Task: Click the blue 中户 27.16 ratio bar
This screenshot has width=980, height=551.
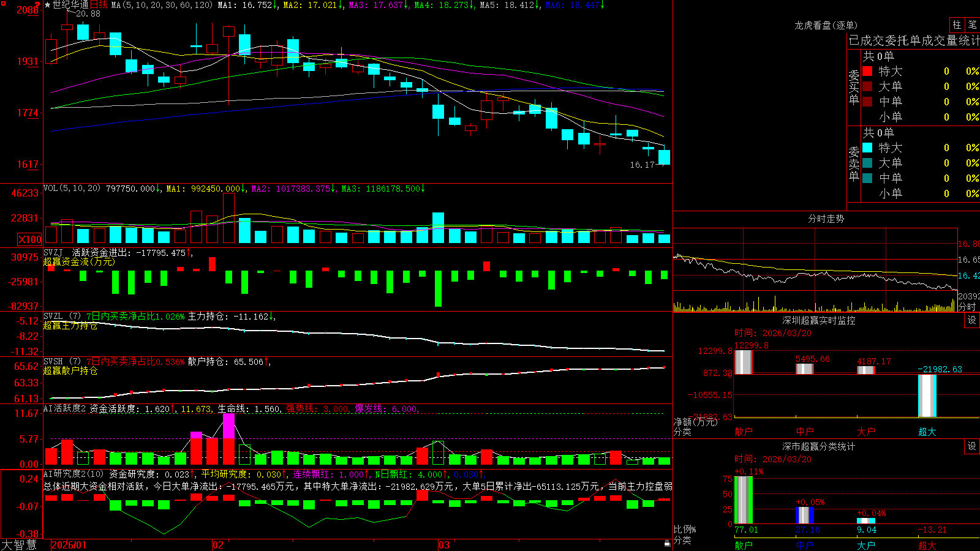Action: (805, 515)
